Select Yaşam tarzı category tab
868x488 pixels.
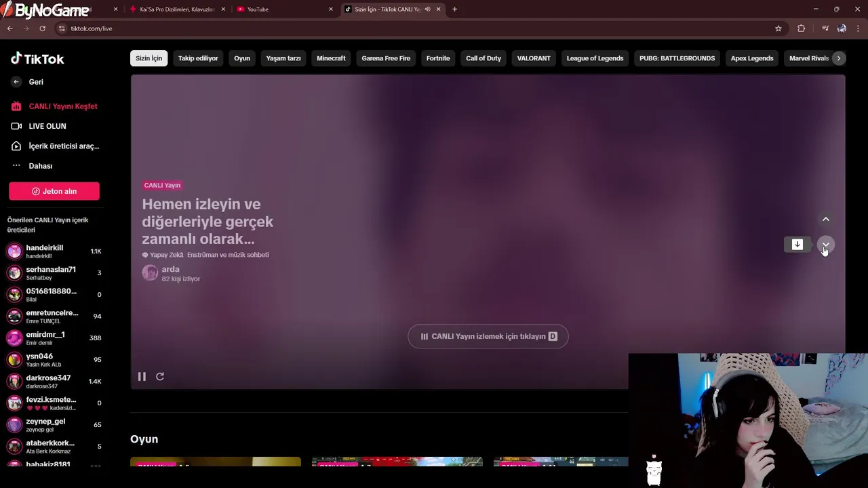pos(283,58)
